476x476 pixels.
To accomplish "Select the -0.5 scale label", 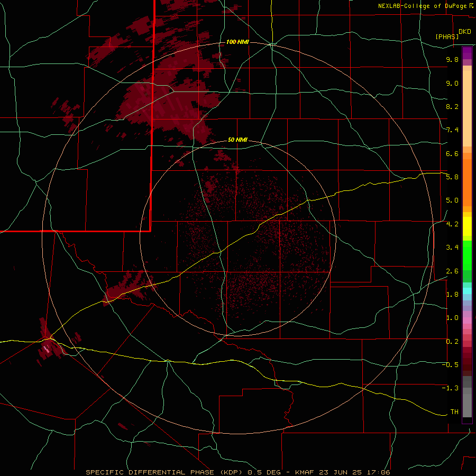I will 450,365.
